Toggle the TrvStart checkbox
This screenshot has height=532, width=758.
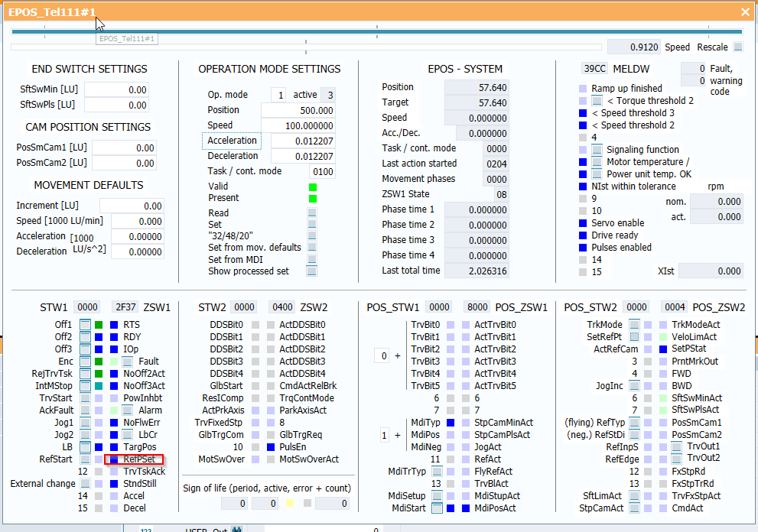pos(85,397)
